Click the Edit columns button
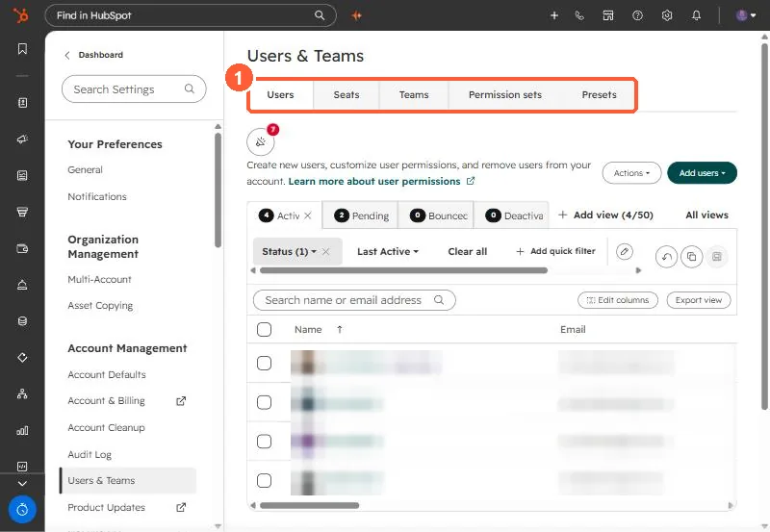 (x=618, y=300)
